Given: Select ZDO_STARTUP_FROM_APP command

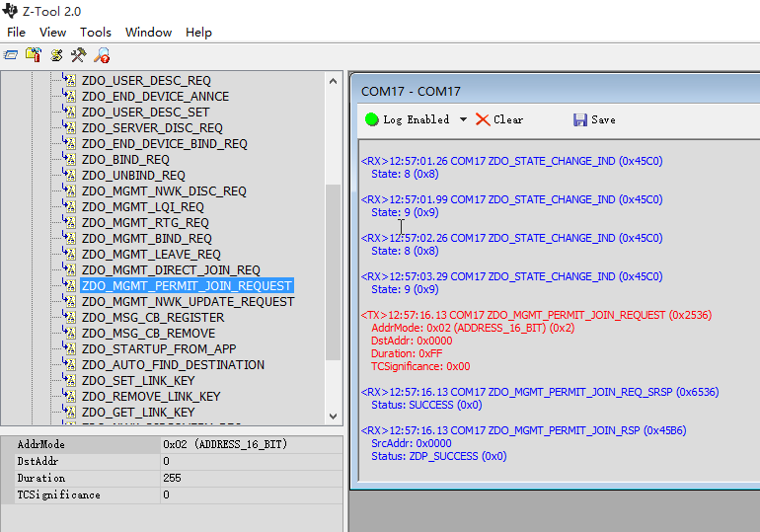Looking at the screenshot, I should (x=159, y=348).
